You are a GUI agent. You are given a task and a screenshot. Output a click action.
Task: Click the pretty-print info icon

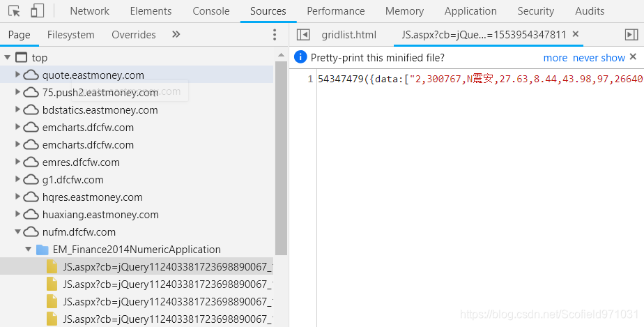pos(300,57)
